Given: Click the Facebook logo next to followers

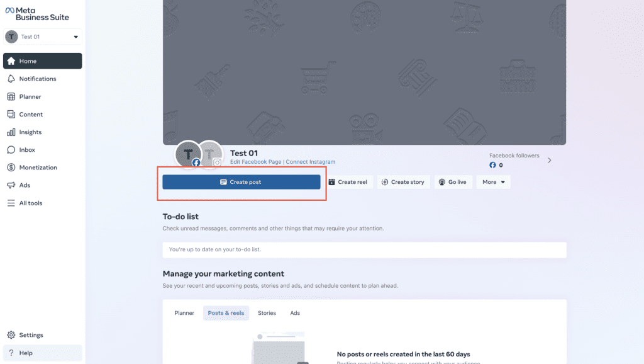Looking at the screenshot, I should pos(492,165).
